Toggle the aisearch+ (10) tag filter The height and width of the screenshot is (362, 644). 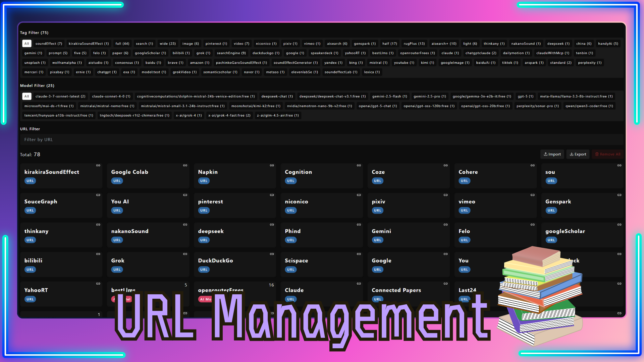coord(444,44)
